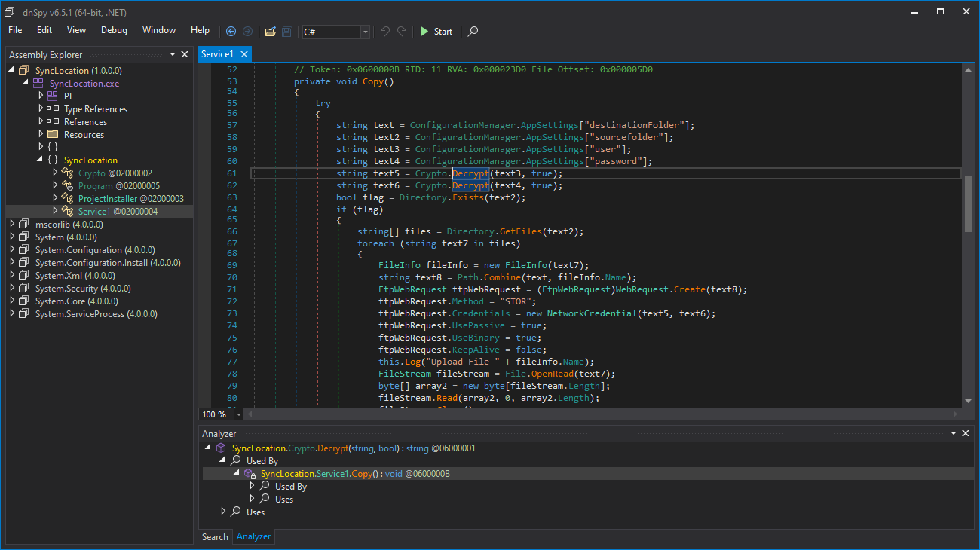The width and height of the screenshot is (980, 550).
Task: Click the Save All disk icon
Action: pos(287,31)
